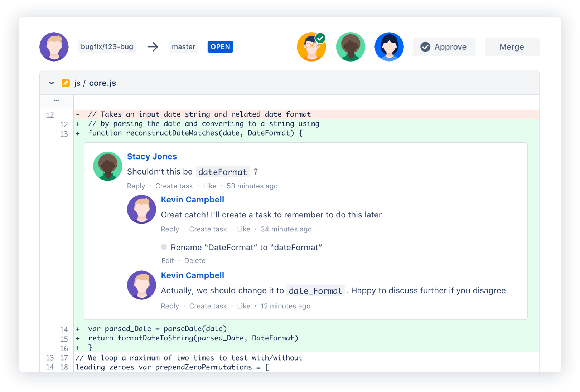This screenshot has width=580, height=392.
Task: Select the reviewer avatar with green approval checkmark
Action: (x=311, y=46)
